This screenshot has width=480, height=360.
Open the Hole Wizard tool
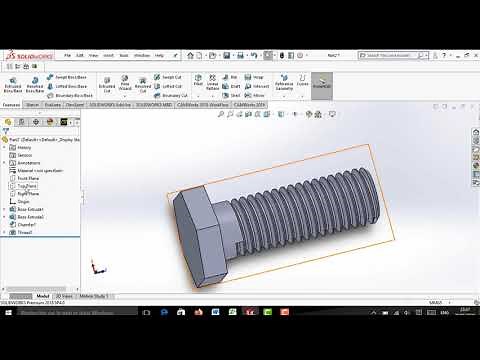[x=125, y=83]
